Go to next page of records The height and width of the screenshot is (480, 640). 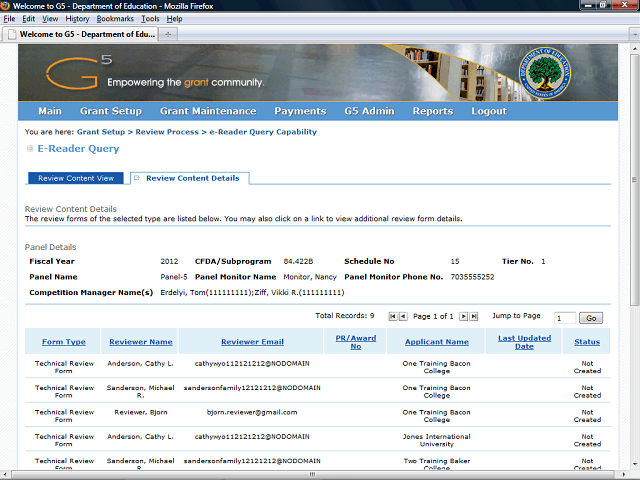point(463,316)
